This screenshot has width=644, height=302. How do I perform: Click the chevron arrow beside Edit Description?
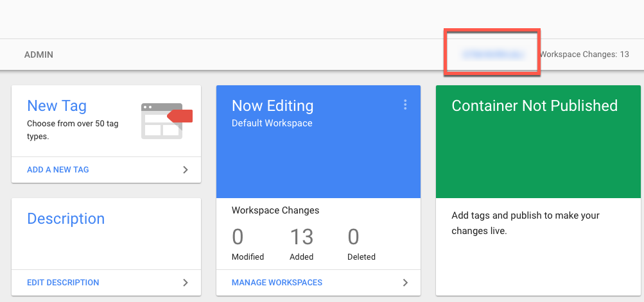(x=185, y=282)
